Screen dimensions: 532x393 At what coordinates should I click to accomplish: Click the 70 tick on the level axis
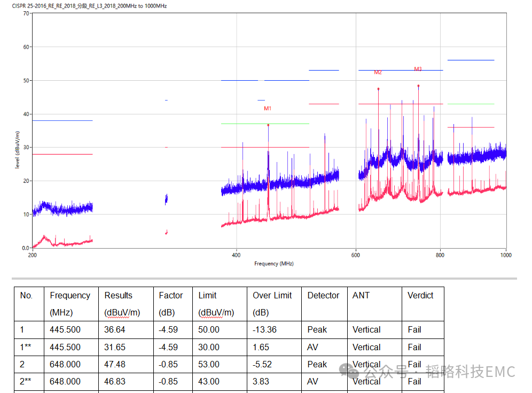(x=26, y=13)
